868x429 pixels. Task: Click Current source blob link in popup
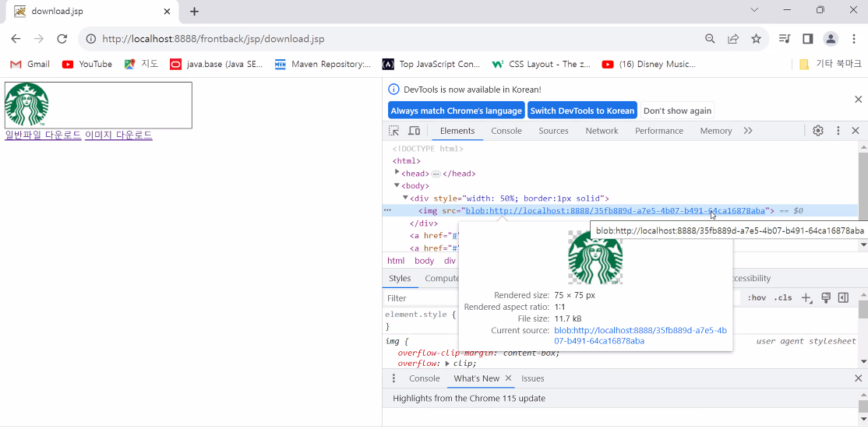[640, 336]
